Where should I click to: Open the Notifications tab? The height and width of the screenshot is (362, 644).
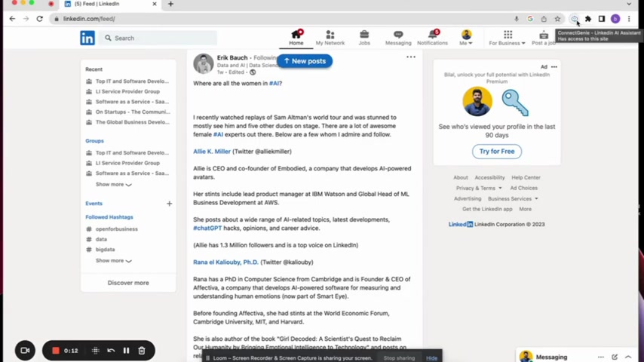433,38
